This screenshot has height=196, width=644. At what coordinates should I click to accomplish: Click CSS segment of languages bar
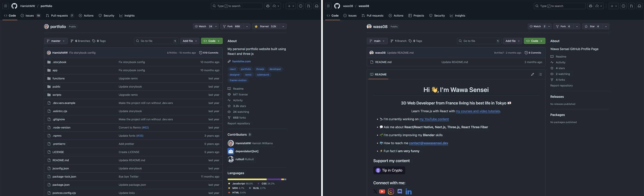274,180
